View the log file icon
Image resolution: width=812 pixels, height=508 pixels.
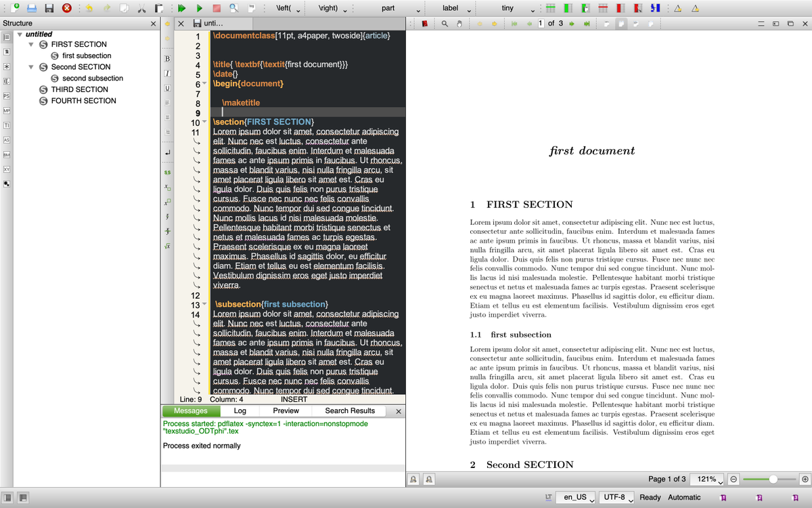tap(252, 8)
